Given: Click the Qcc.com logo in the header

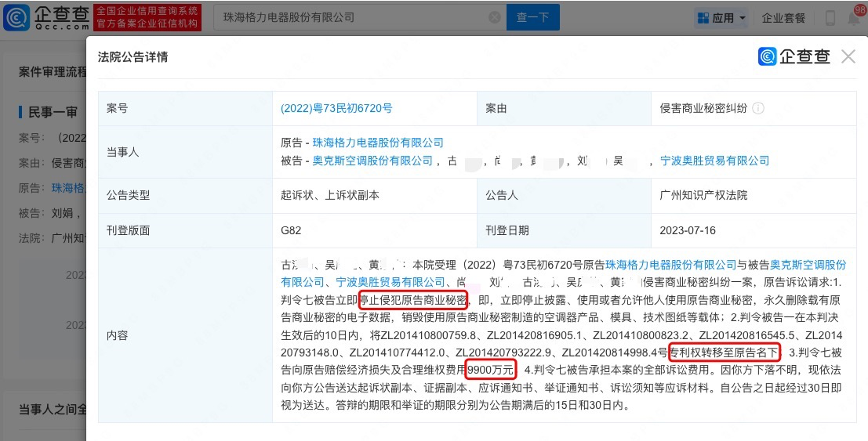Looking at the screenshot, I should pyautogui.click(x=46, y=18).
